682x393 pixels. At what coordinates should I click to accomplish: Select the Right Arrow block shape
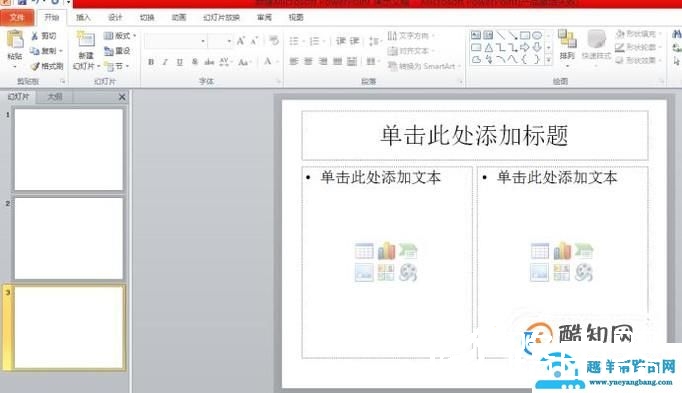point(525,47)
